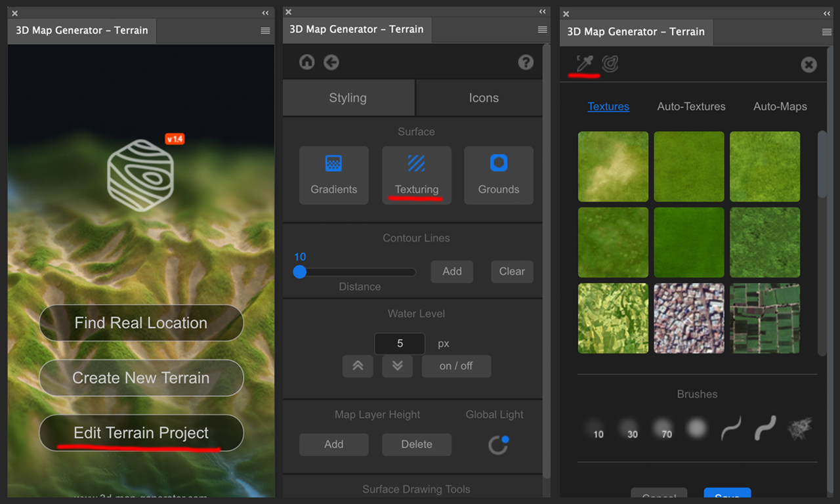The height and width of the screenshot is (504, 840).
Task: Select the 3D Map Generator tab in the home panel
Action: coord(82,31)
